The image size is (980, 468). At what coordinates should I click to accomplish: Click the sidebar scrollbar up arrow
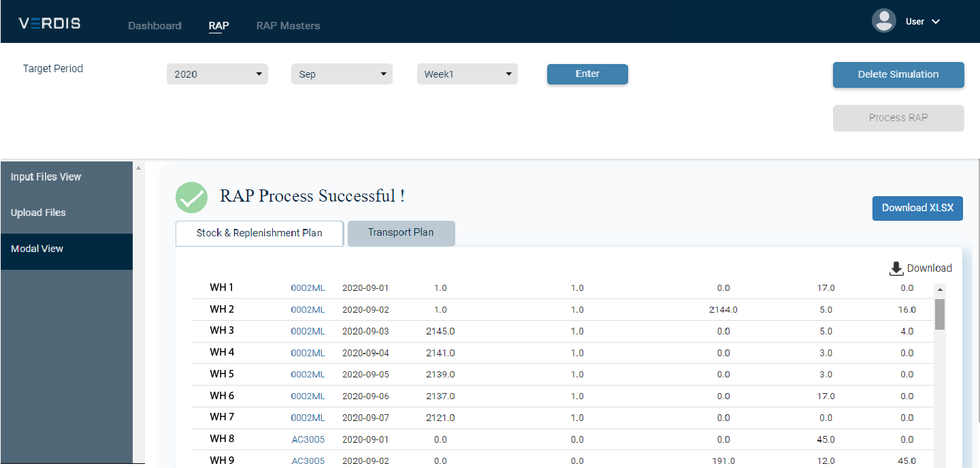click(x=139, y=168)
